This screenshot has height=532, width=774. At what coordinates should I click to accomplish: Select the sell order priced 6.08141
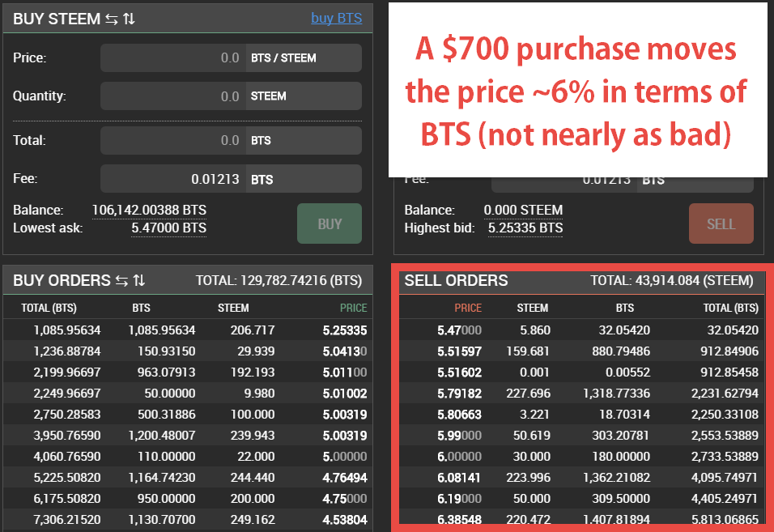[x=581, y=478]
